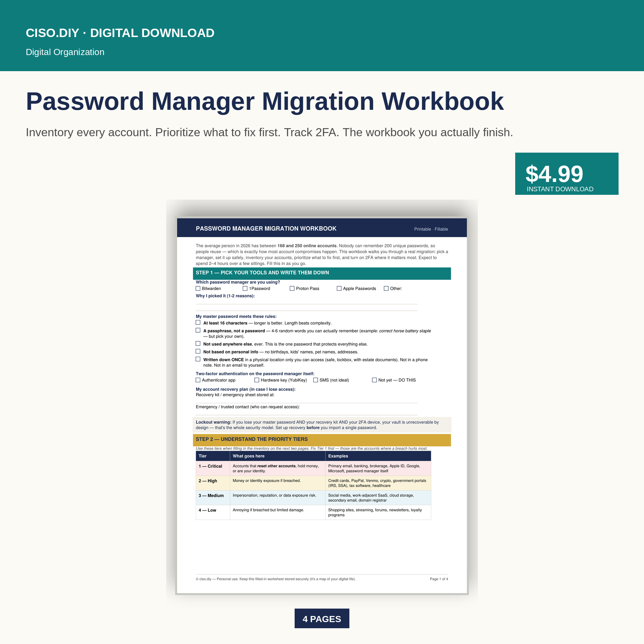
Task: Check 'Written down ONCE' box
Action: click(x=198, y=359)
